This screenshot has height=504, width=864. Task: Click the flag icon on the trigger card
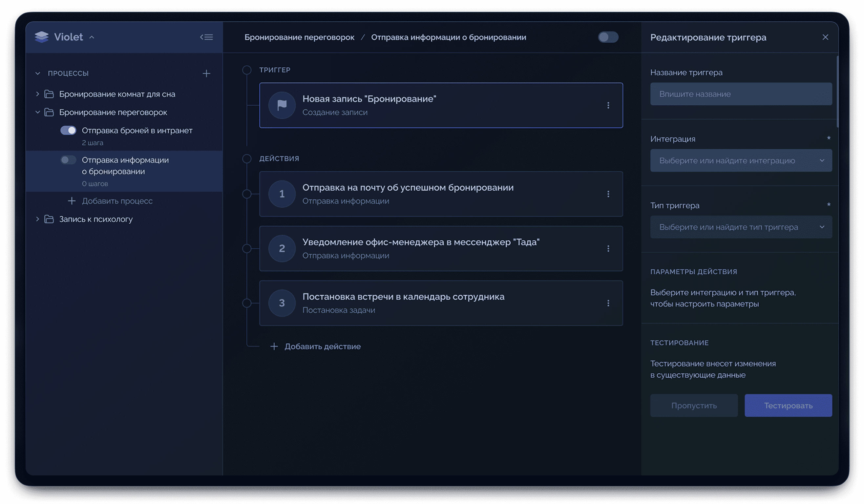click(282, 105)
